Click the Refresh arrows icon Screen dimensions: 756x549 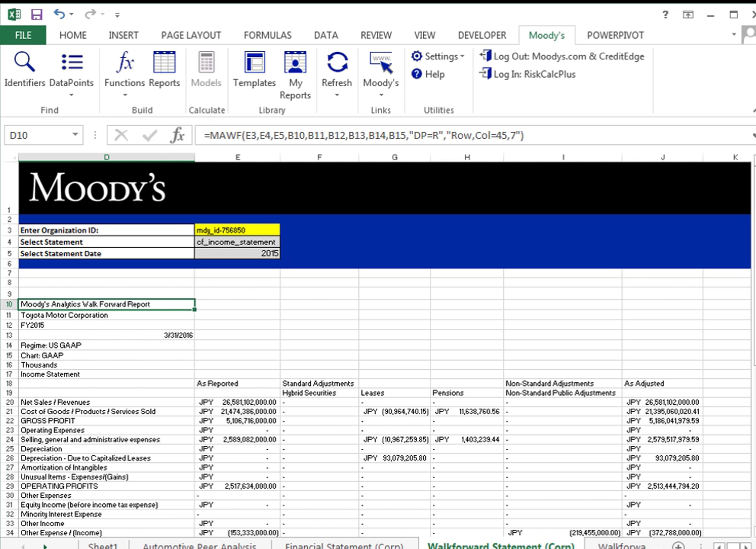337,62
